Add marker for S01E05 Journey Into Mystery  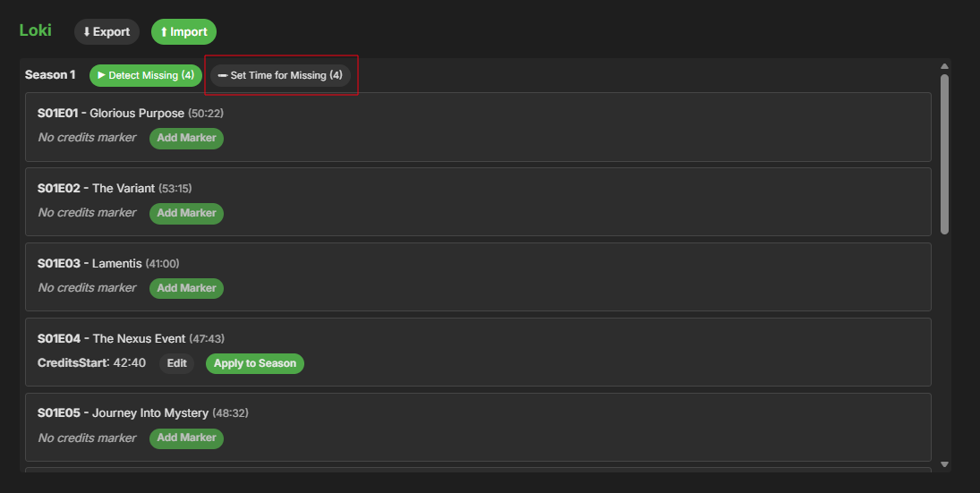[186, 438]
